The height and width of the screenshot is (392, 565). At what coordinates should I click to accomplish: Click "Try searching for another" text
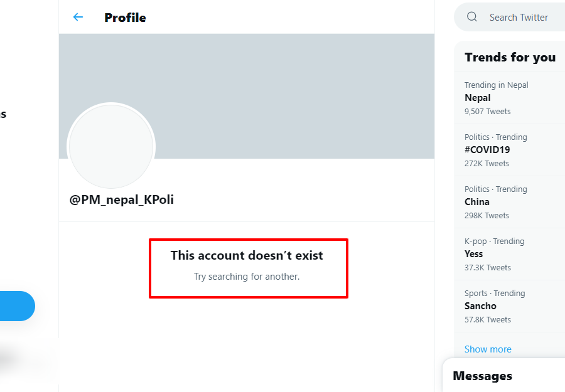click(x=247, y=277)
